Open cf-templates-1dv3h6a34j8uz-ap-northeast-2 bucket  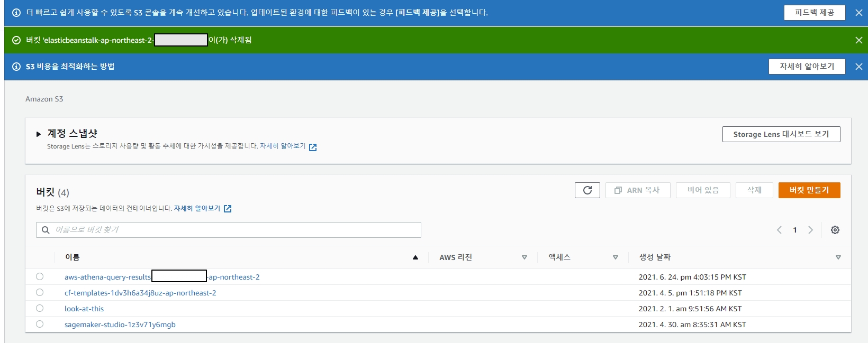click(x=140, y=293)
